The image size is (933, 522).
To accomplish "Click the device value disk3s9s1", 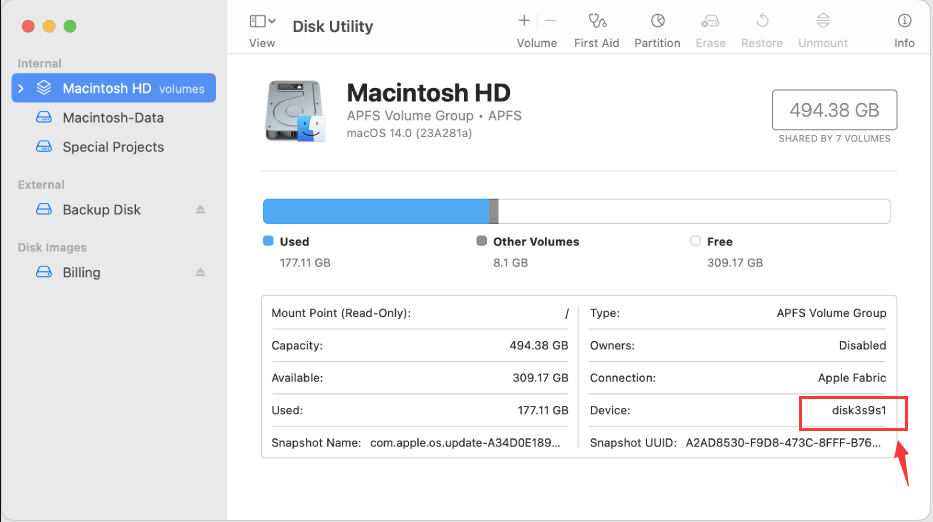I will point(859,410).
